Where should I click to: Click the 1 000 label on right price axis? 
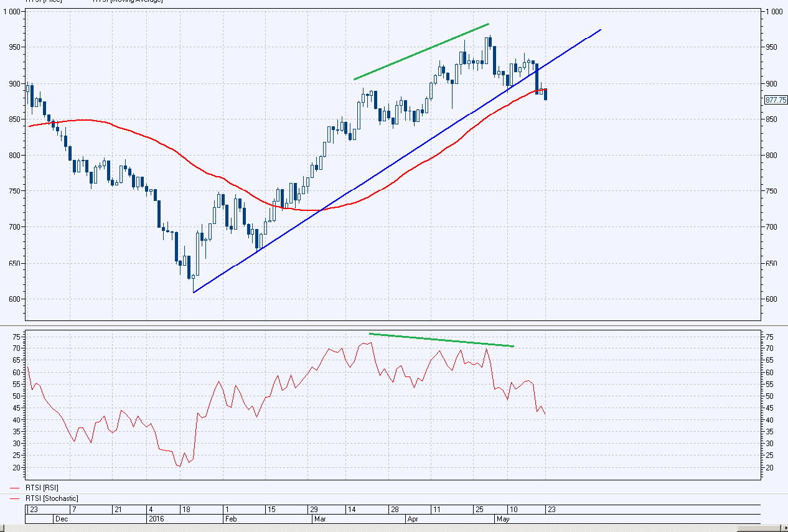775,12
